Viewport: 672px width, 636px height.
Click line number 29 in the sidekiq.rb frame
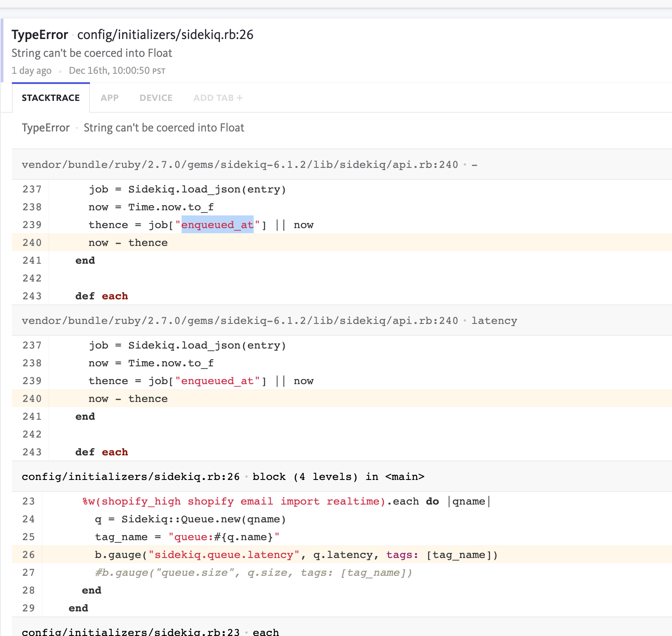tap(29, 608)
